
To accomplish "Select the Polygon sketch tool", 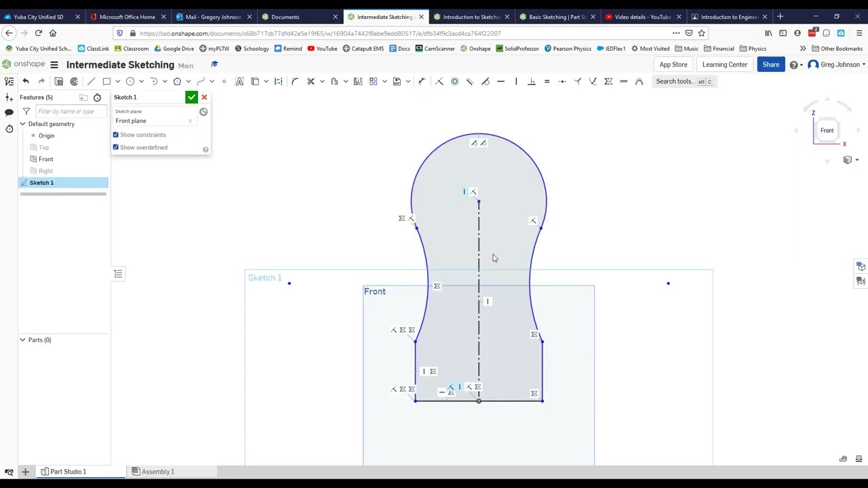I will click(177, 81).
